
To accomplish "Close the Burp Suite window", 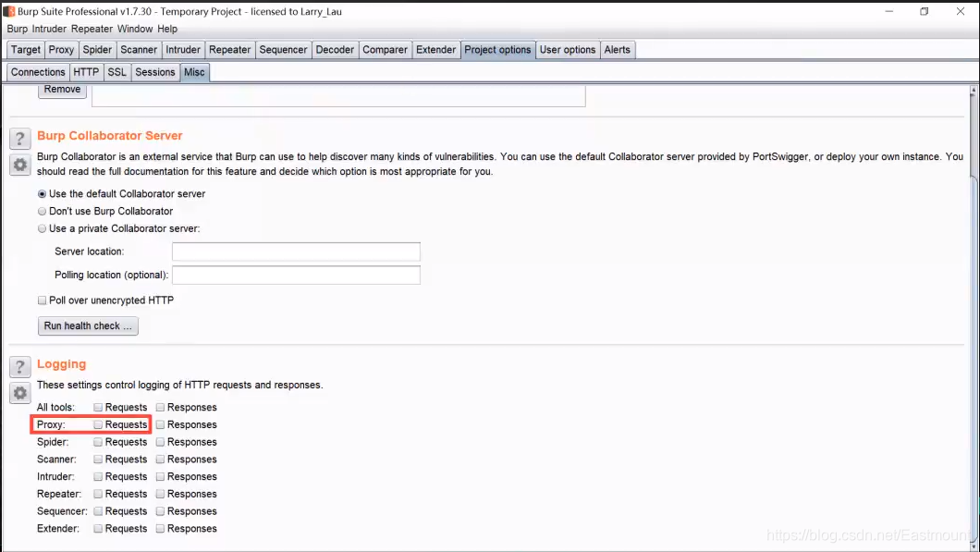I will tap(961, 11).
